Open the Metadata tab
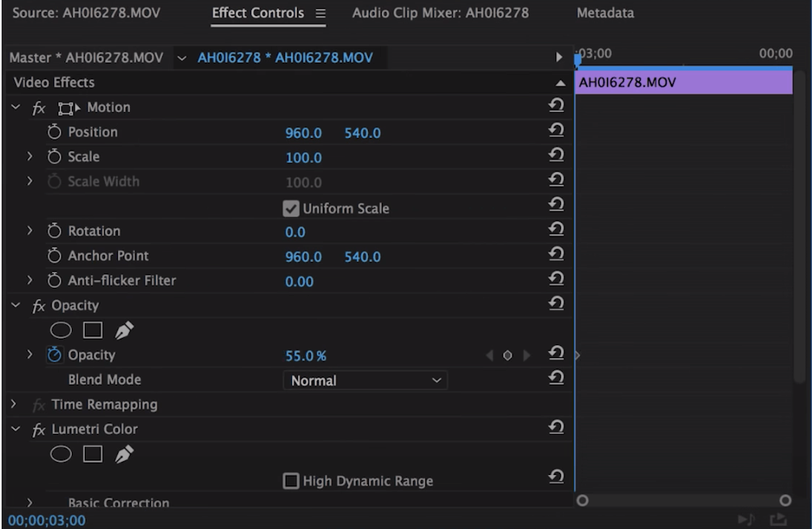812x529 pixels. click(605, 13)
